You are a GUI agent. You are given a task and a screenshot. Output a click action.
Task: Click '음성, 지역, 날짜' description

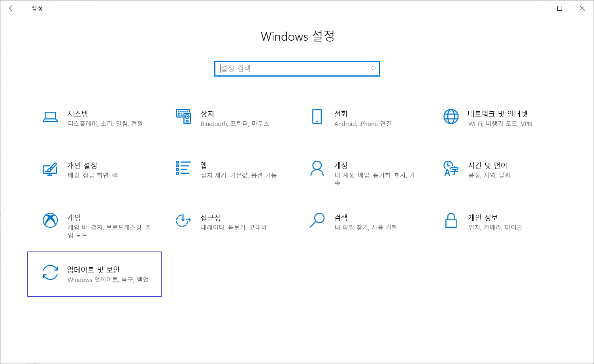489,175
